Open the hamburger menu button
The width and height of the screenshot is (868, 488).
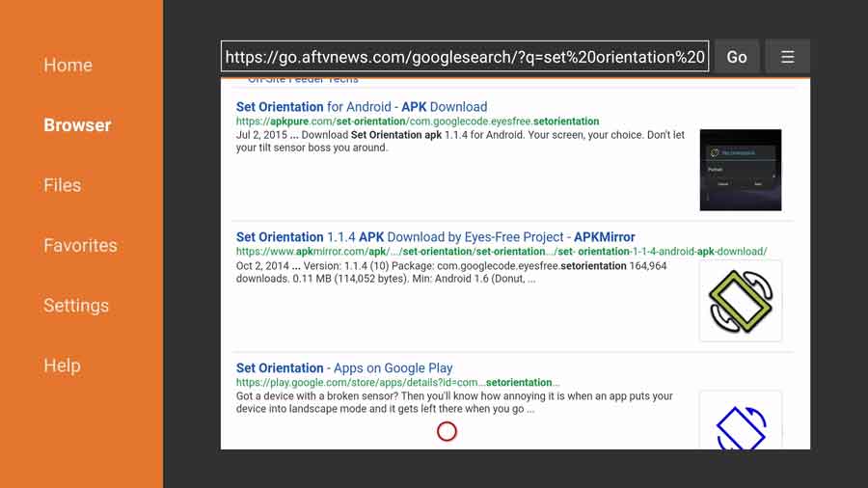[787, 57]
